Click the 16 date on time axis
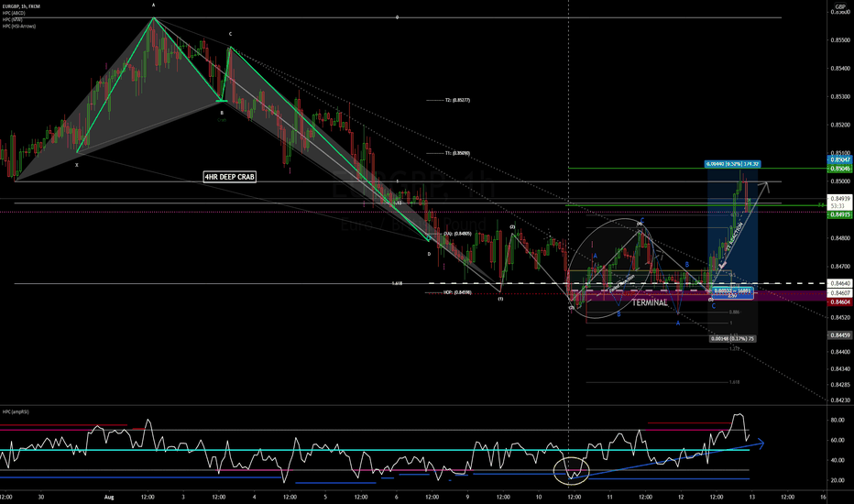The image size is (854, 504). [x=823, y=497]
